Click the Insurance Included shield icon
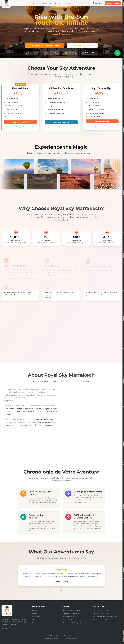Viewport: 124px width, 644px height. [x=45, y=53]
